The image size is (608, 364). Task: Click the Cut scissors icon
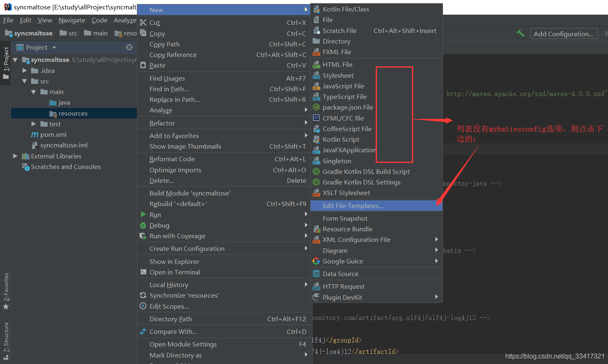(143, 22)
